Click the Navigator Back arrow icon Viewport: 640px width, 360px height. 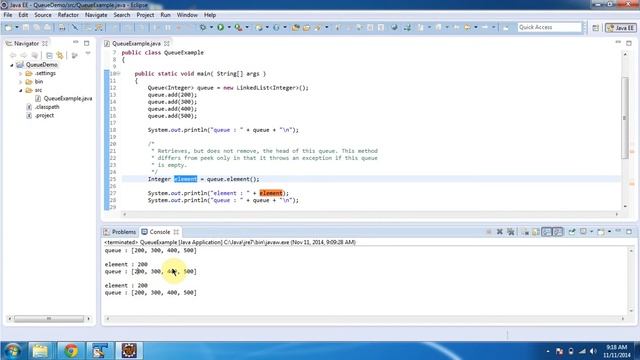point(13,55)
